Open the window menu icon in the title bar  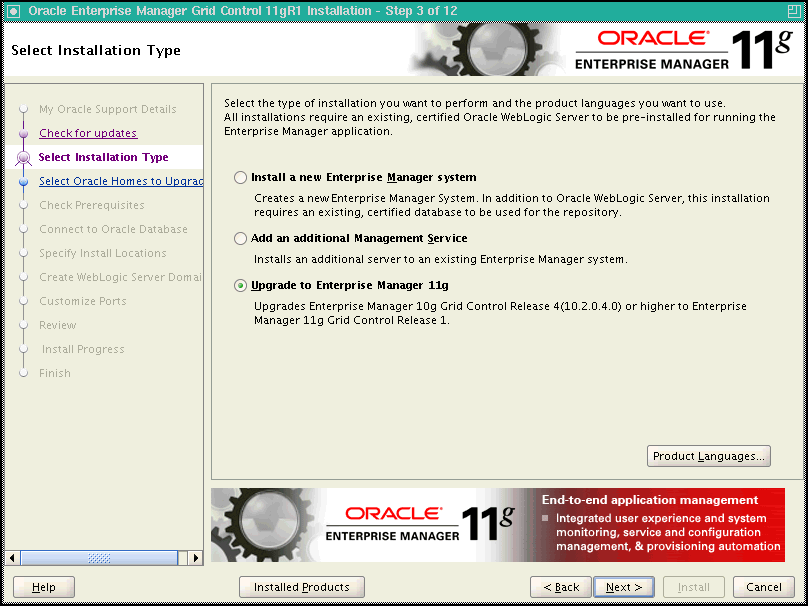[15, 11]
